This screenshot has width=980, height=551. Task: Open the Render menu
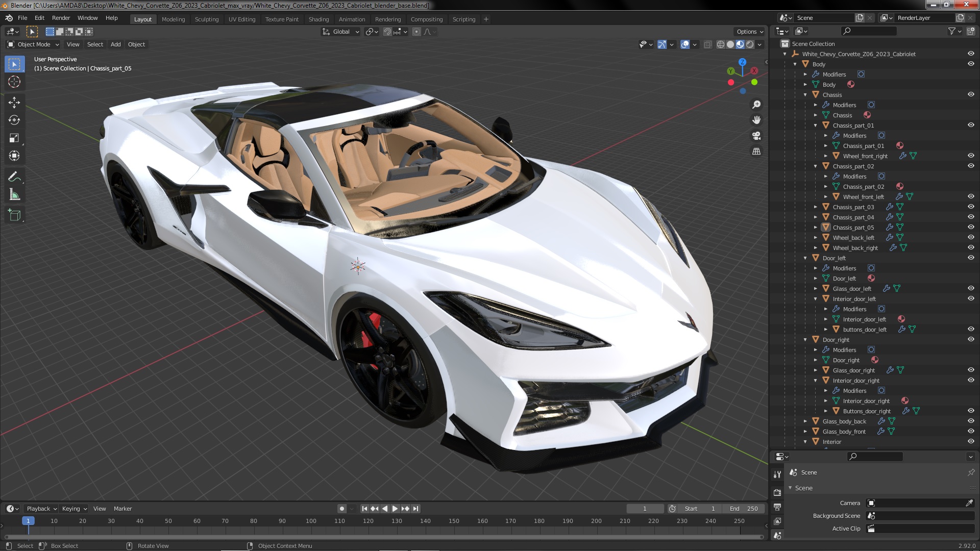pos(61,18)
